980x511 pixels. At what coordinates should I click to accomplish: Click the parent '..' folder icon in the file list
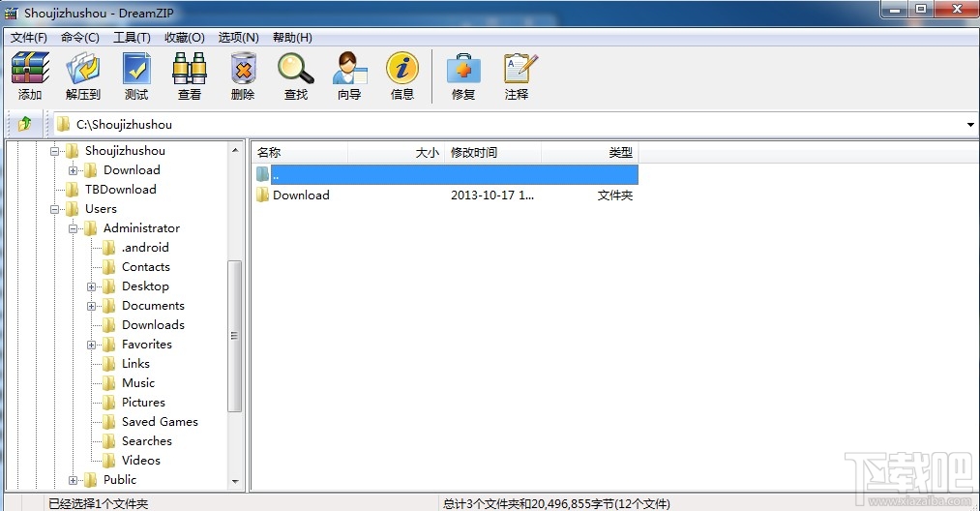[262, 174]
